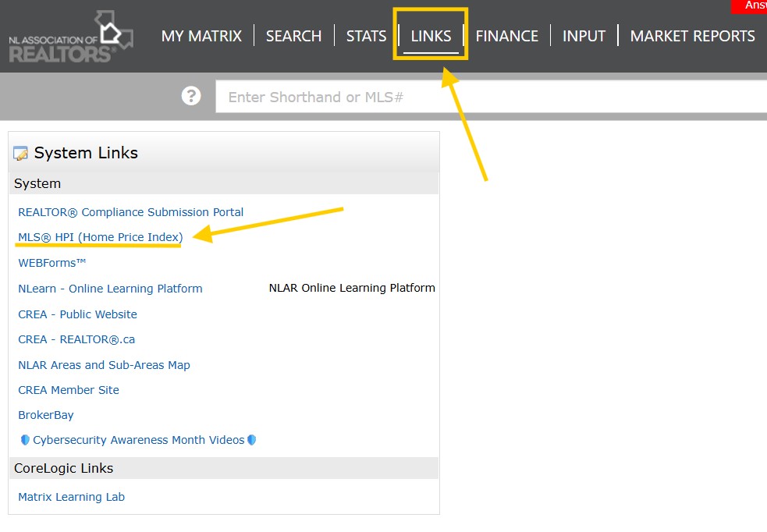Click the CoreLogic Links section header

223,468
